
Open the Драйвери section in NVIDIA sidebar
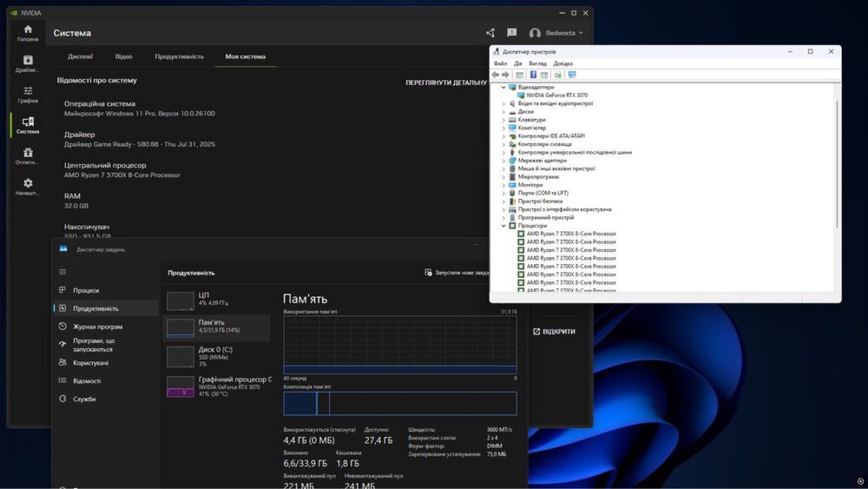point(28,63)
